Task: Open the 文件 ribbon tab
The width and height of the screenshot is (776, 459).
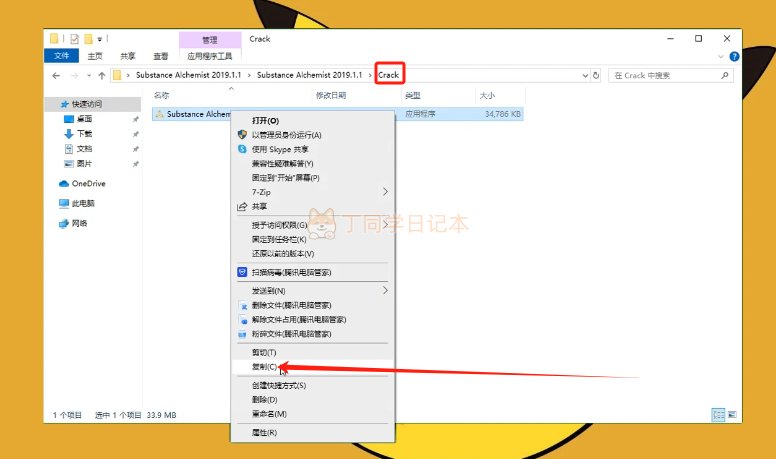Action: (x=61, y=56)
